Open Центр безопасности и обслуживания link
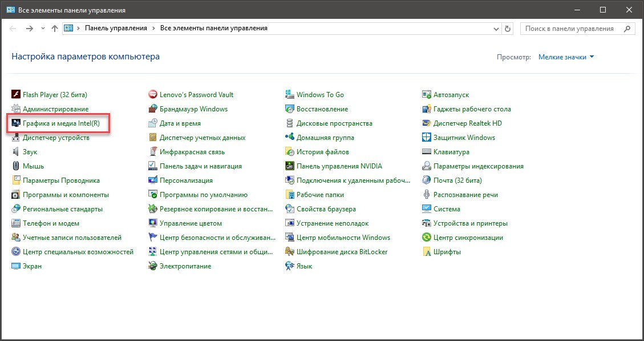The image size is (644, 341). pyautogui.click(x=217, y=238)
